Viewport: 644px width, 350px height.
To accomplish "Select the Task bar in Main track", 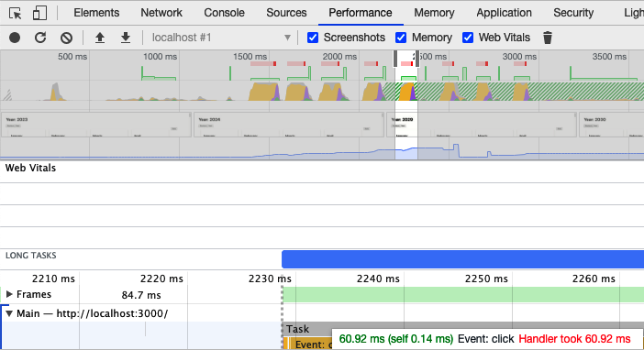I will (x=306, y=328).
